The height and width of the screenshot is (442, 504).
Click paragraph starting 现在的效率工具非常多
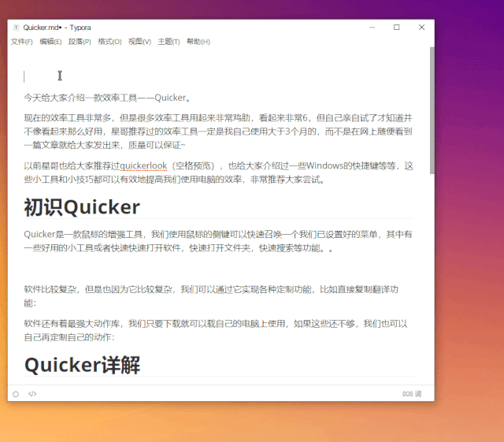[x=218, y=132]
